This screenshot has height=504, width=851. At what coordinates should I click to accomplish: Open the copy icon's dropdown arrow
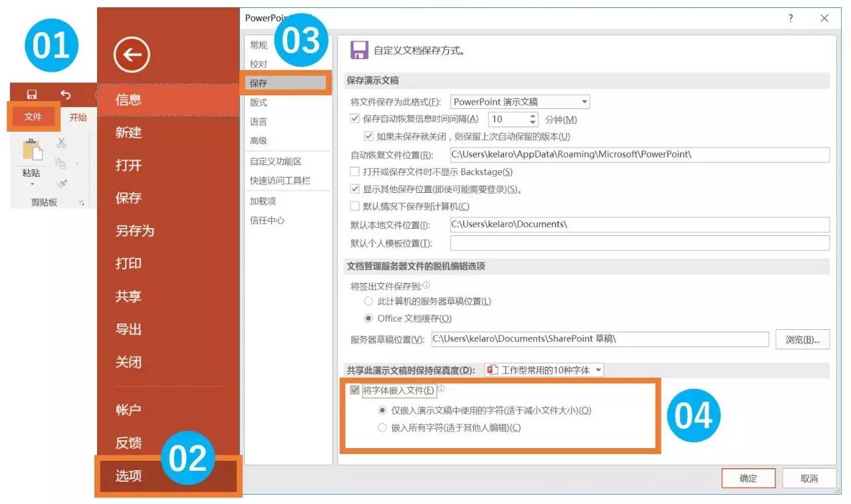point(76,164)
